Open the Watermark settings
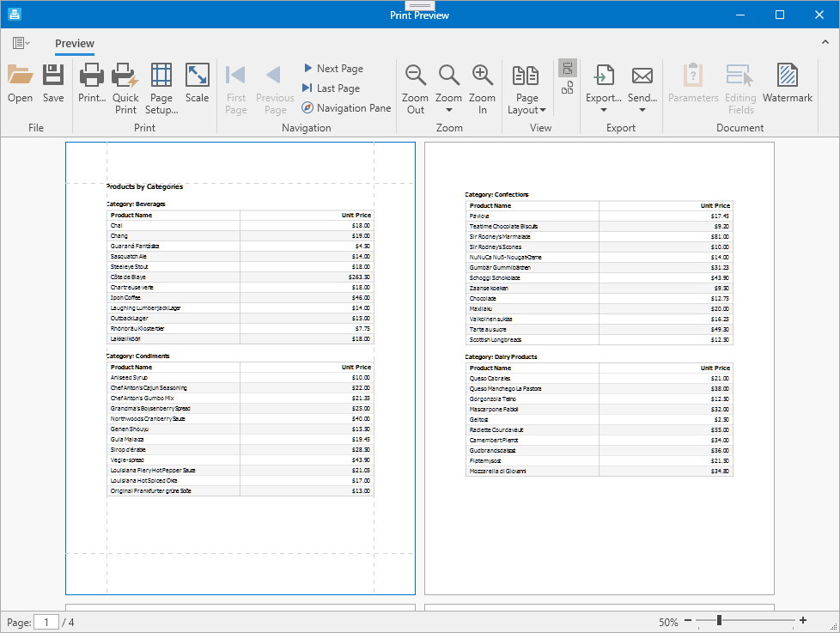Screen dimensions: 840x633 [x=788, y=83]
